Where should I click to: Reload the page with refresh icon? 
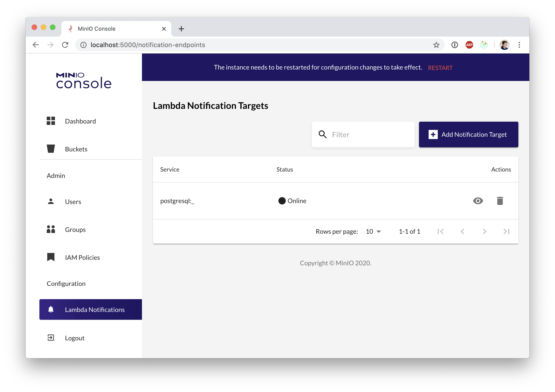pos(65,45)
